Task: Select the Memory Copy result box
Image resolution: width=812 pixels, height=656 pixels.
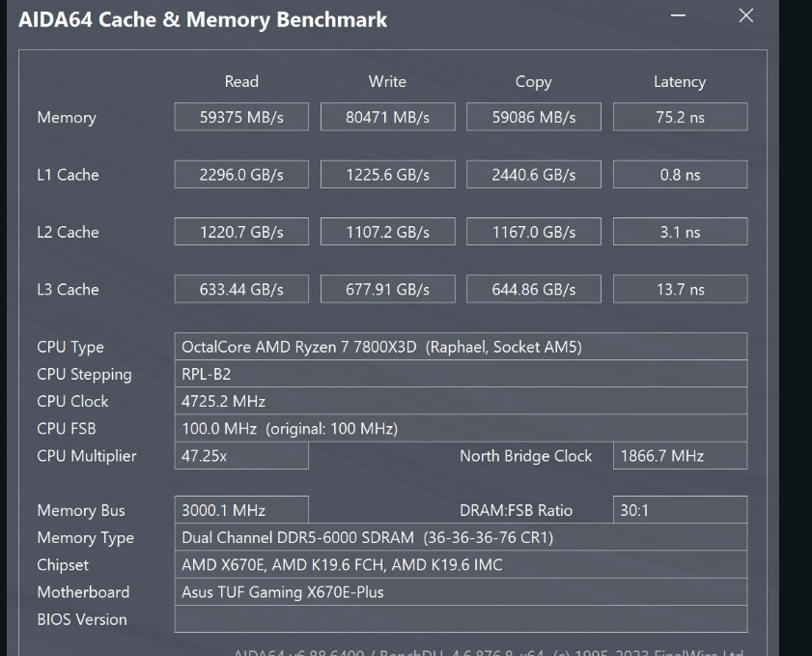Action: click(533, 117)
